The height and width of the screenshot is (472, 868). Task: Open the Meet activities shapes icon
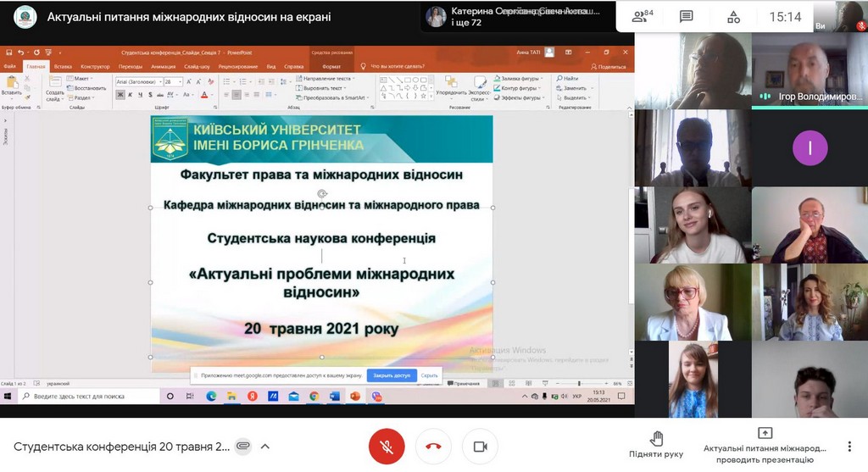734,17
